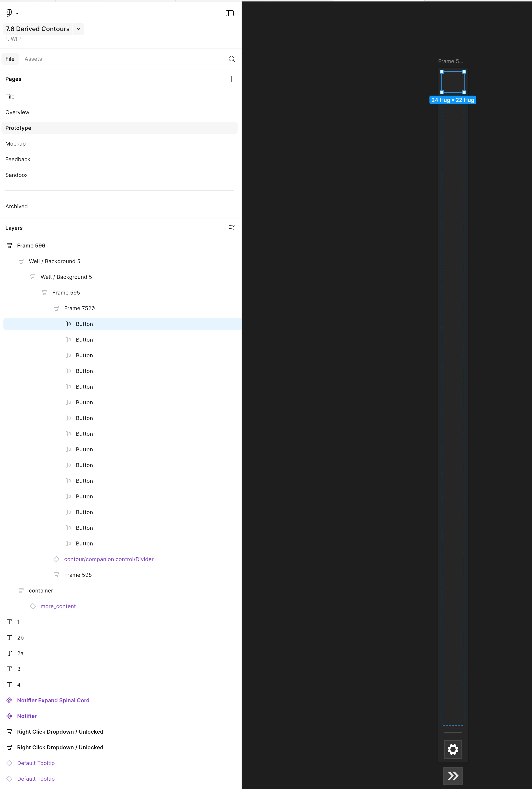Click the Frame 7520 layer icon
Screen dimensions: 532x789
click(56, 308)
